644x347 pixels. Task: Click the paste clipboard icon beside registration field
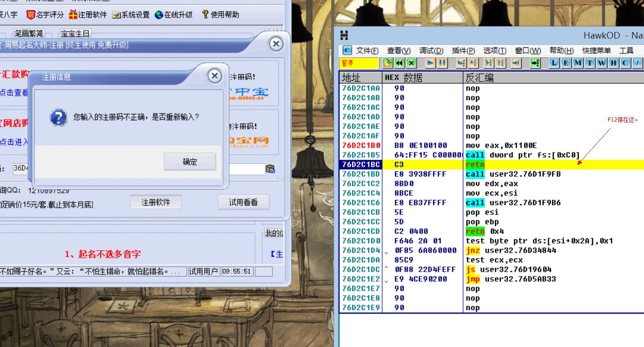[x=270, y=168]
